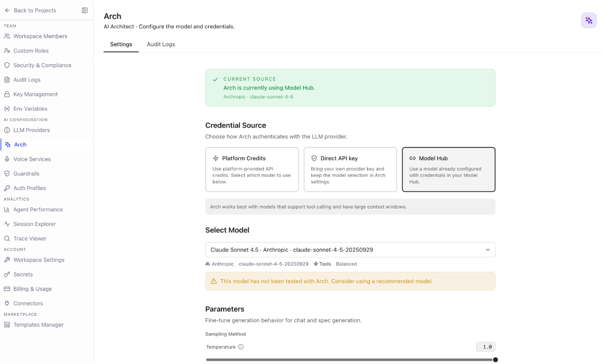Collapse the sidebar with the panel icon
Screen dimensions: 603x364
[x=85, y=10]
